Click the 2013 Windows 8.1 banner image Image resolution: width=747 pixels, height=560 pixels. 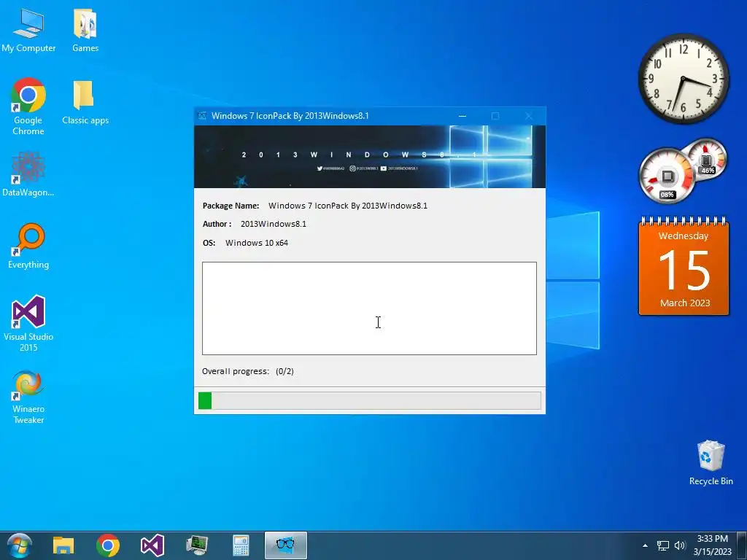[x=370, y=157]
